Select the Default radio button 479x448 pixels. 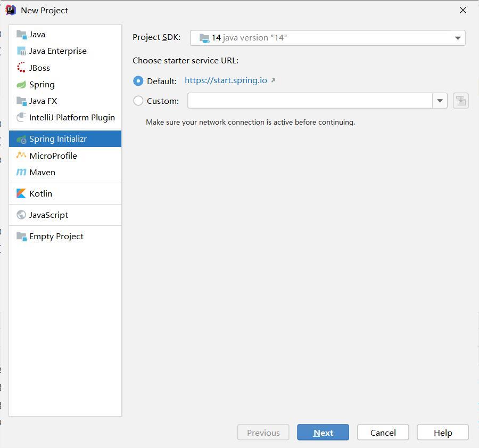coord(138,81)
